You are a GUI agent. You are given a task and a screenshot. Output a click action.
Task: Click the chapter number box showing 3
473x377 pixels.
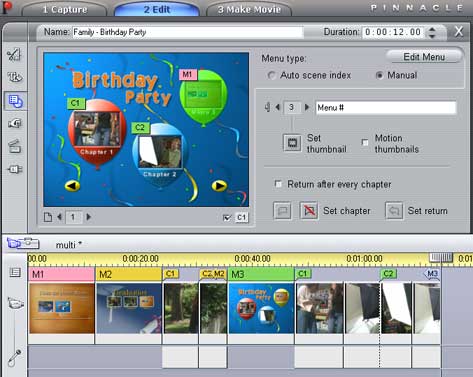pyautogui.click(x=292, y=107)
